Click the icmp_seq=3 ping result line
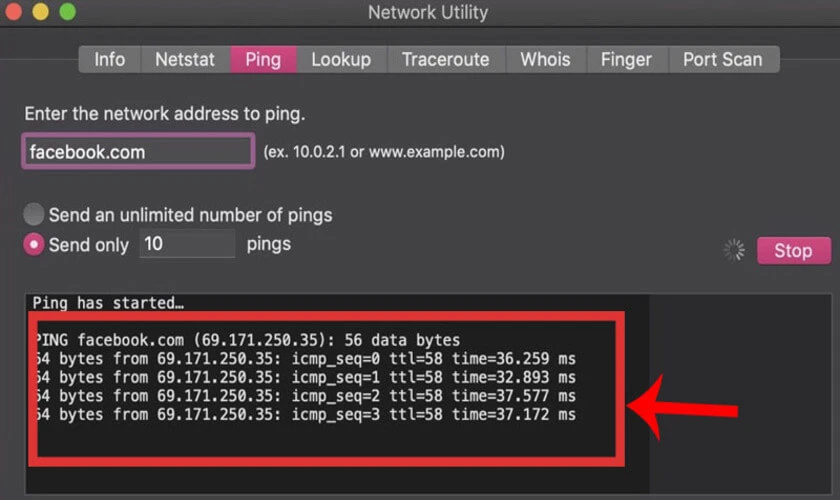Viewport: 840px width, 500px height. click(x=305, y=414)
